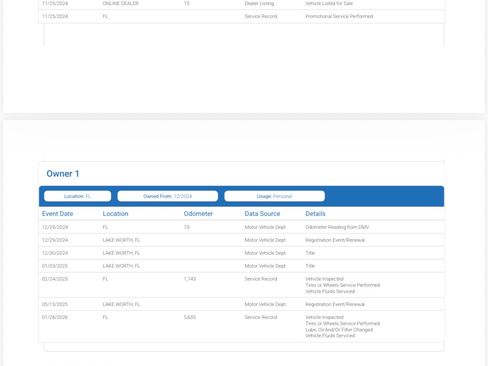Click LAKE WORTH, FL in the 12/30/2024 row
This screenshot has height=366, width=488.
(x=121, y=253)
